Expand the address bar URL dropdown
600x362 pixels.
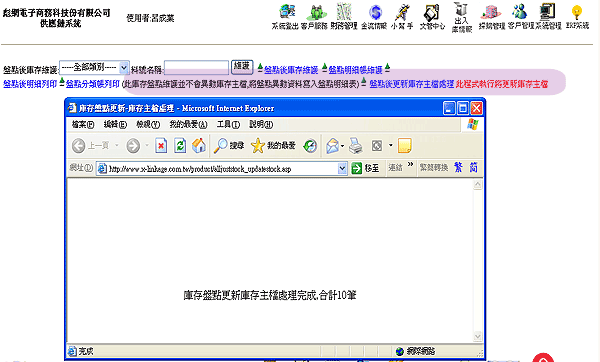[342, 168]
